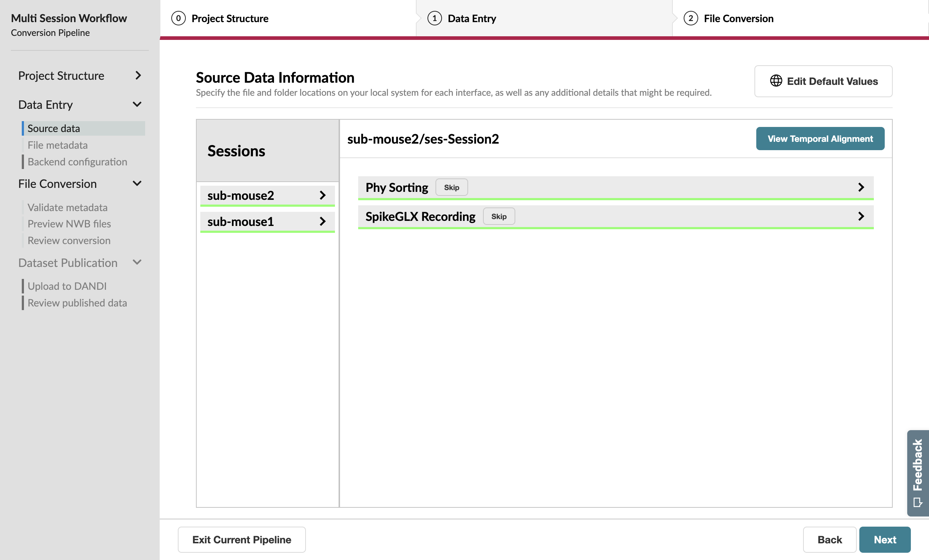Click the Feedback tab's page icon
This screenshot has width=929, height=560.
pyautogui.click(x=918, y=502)
